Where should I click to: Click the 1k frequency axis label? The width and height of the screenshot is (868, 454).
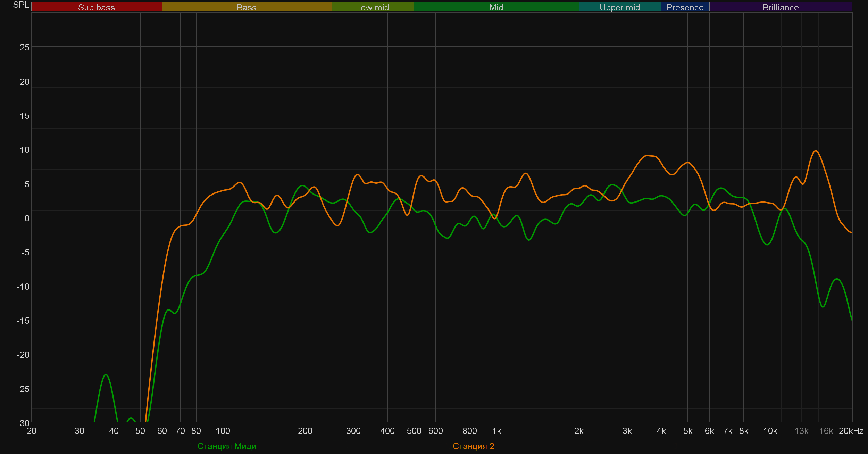(x=496, y=431)
